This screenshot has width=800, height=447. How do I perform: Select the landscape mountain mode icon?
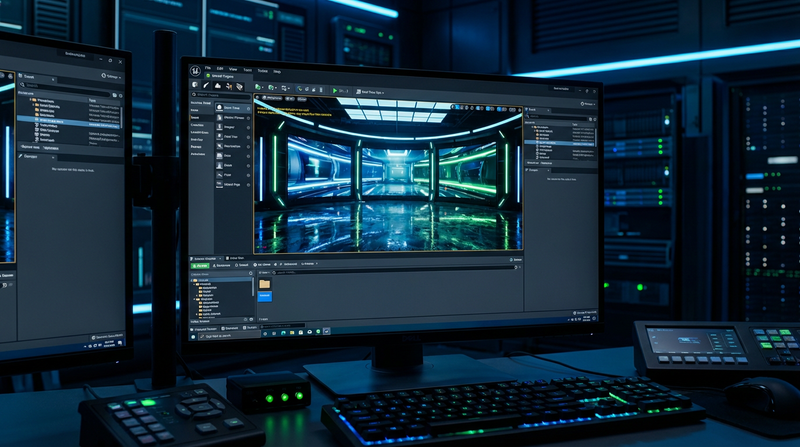click(218, 86)
